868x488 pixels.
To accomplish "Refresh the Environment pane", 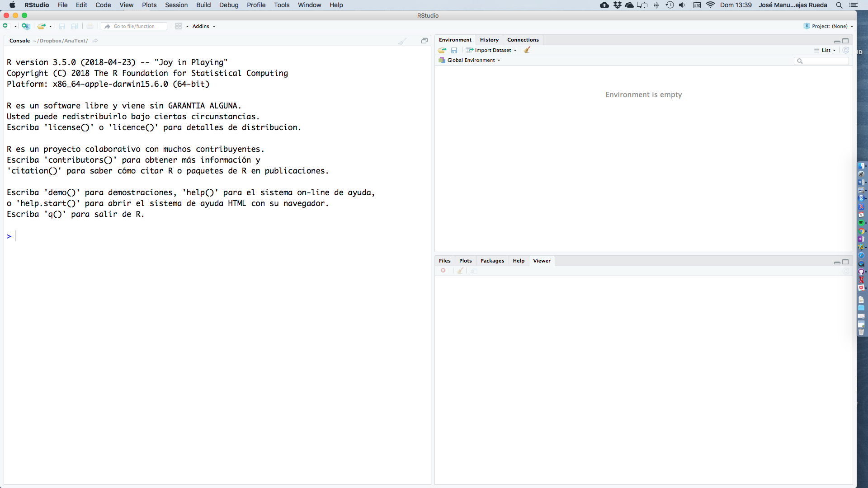I will pyautogui.click(x=845, y=50).
